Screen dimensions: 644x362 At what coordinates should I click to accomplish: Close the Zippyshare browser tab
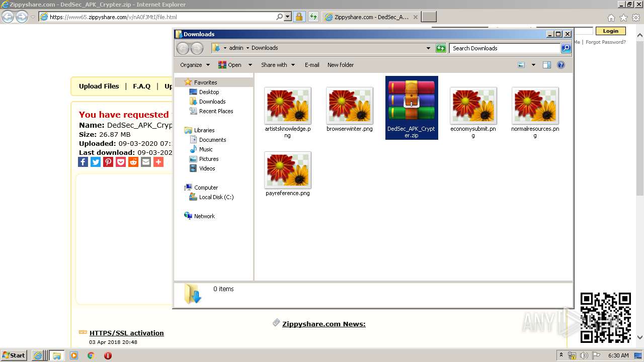(415, 17)
